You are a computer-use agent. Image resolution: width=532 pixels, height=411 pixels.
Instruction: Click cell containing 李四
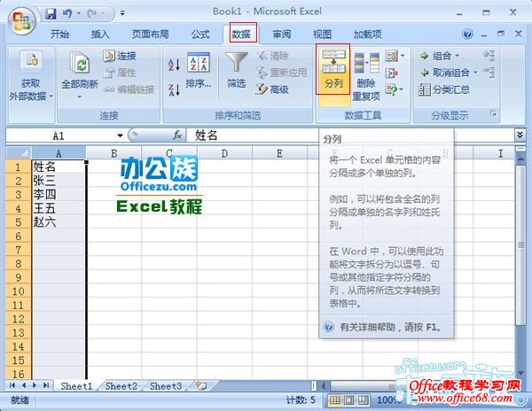(59, 195)
